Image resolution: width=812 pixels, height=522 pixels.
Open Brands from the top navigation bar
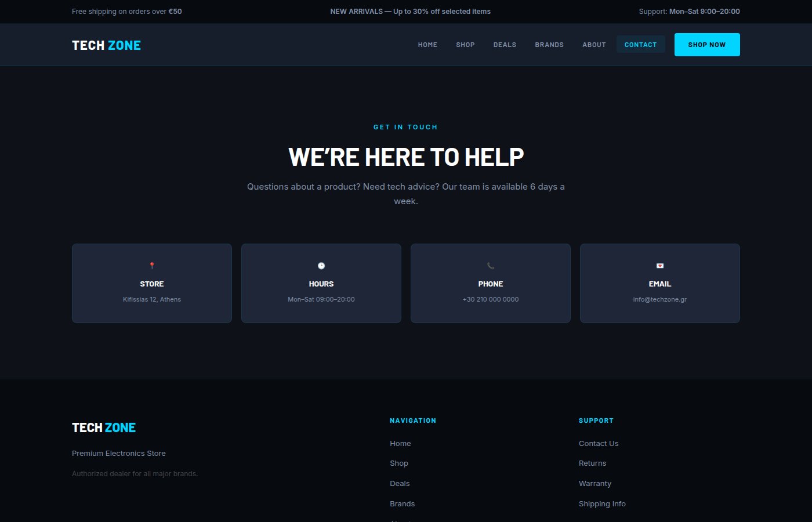[x=549, y=45]
